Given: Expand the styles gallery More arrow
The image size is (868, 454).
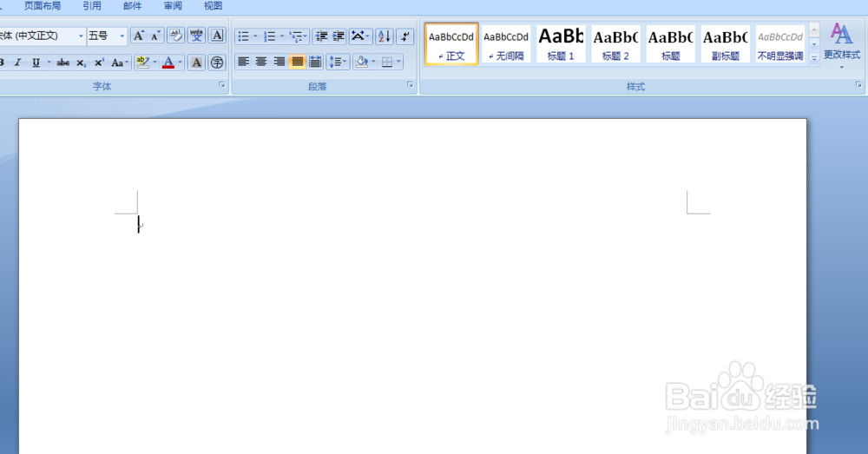Looking at the screenshot, I should pyautogui.click(x=814, y=57).
